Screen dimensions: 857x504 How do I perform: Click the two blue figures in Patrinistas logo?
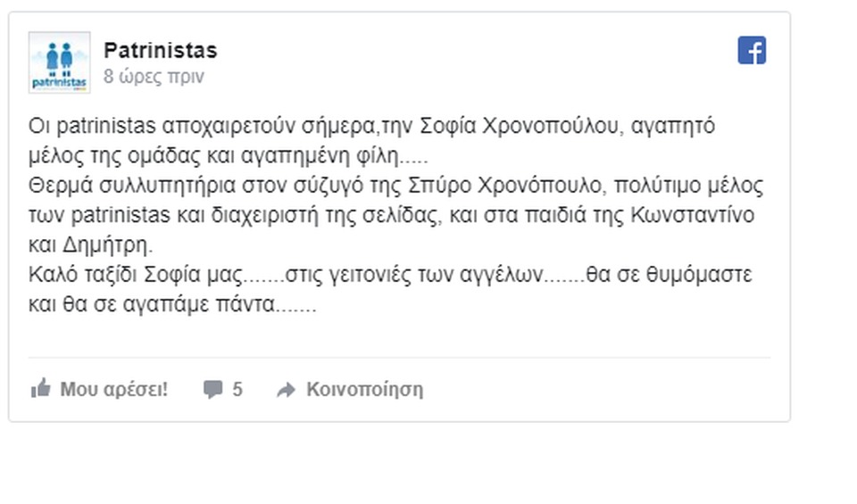pyautogui.click(x=59, y=59)
